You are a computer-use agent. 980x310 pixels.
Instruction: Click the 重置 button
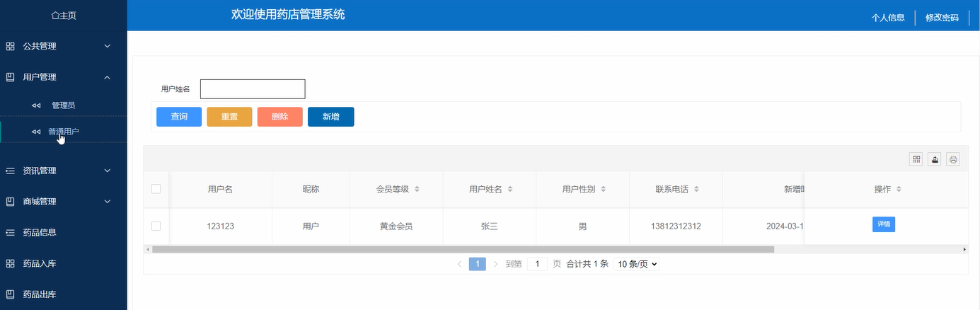tap(229, 117)
